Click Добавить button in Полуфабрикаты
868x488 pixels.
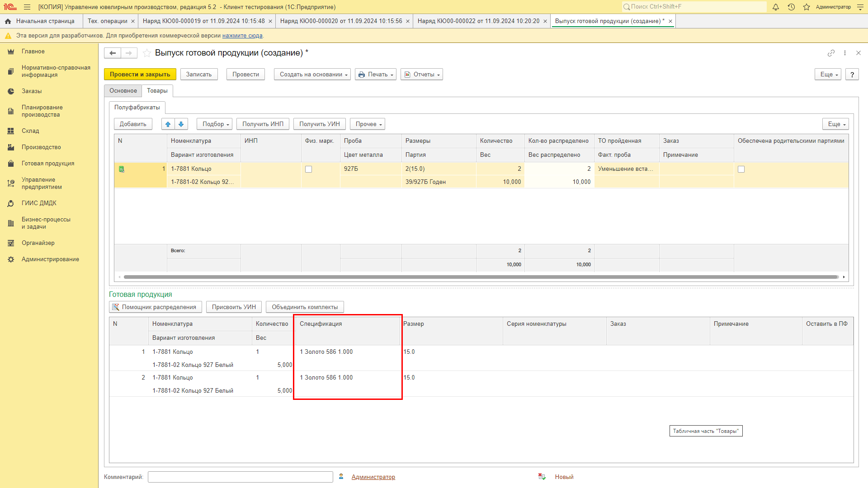coord(133,124)
